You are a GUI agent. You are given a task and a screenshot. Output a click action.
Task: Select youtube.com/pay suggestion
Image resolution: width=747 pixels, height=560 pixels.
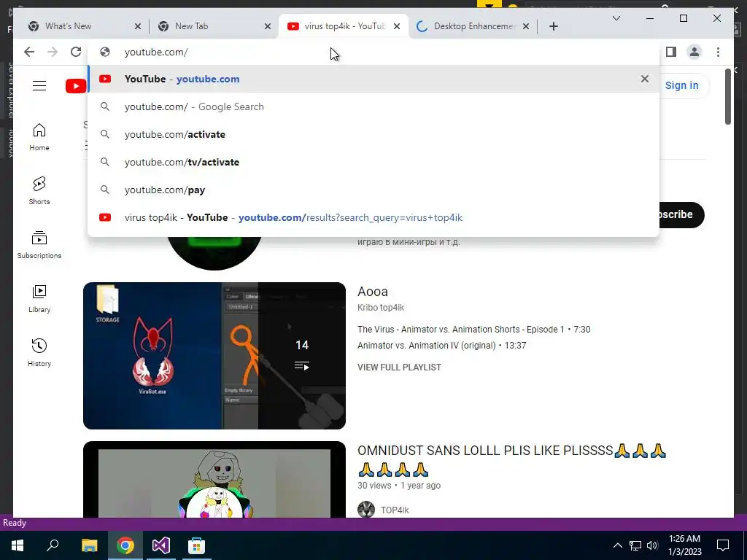373,190
